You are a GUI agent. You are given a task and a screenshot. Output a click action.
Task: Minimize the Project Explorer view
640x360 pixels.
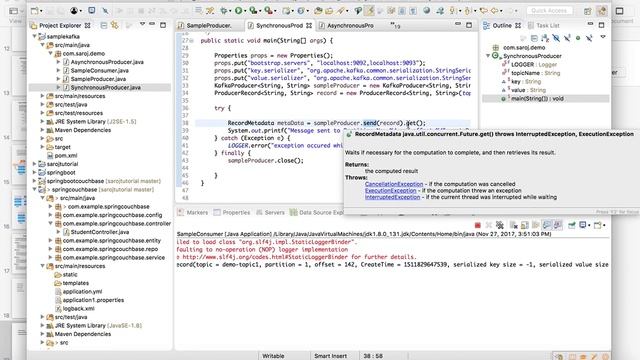152,24
